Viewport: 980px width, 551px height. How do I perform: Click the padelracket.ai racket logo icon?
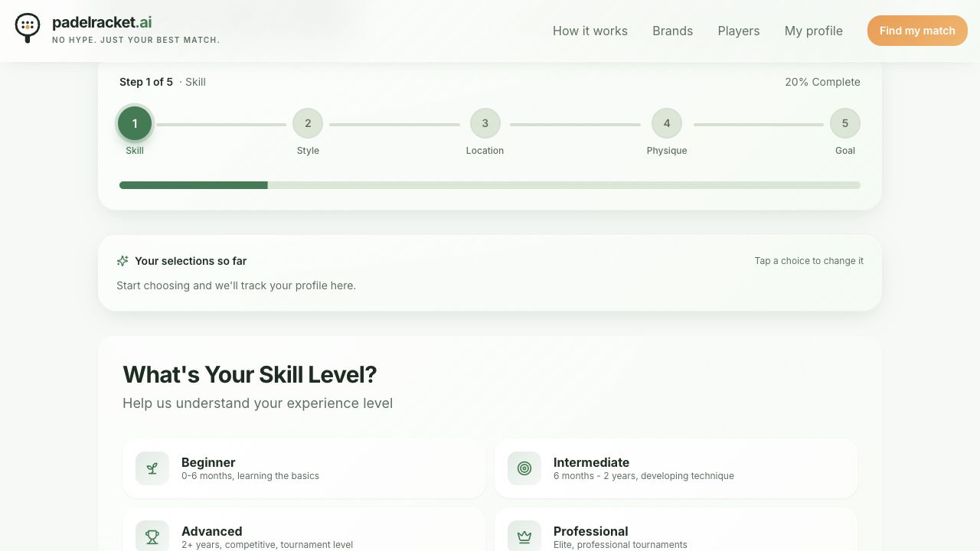coord(28,28)
